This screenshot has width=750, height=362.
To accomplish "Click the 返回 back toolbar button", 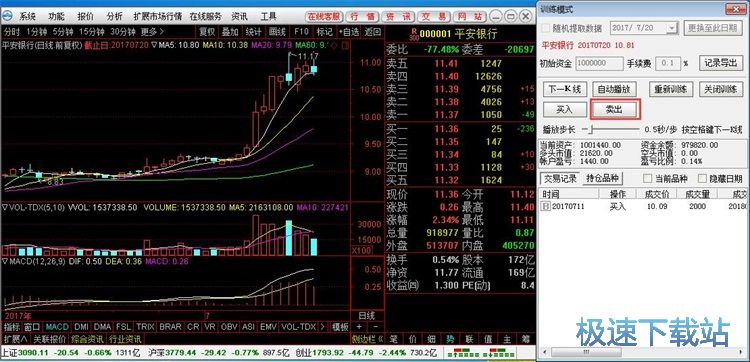I will pyautogui.click(x=373, y=32).
